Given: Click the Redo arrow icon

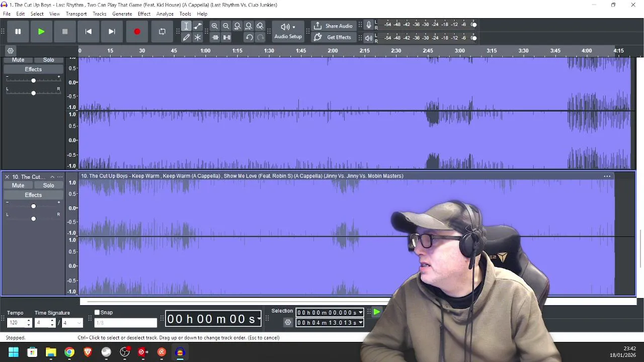Looking at the screenshot, I should point(260,37).
